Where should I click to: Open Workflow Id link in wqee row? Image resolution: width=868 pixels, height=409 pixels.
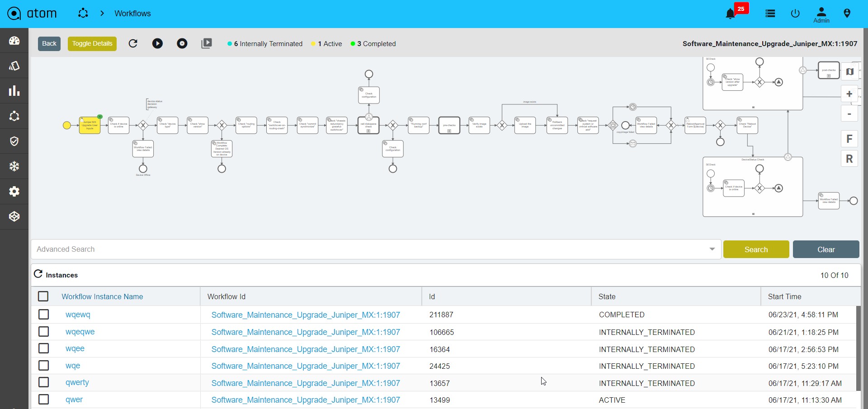(306, 349)
